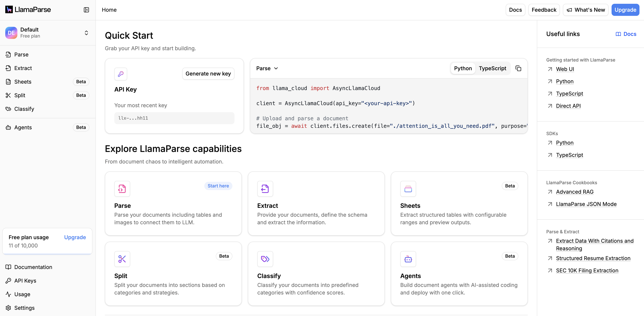Image resolution: width=644 pixels, height=316 pixels.
Task: Open Split from the sidebar
Action: 19,95
